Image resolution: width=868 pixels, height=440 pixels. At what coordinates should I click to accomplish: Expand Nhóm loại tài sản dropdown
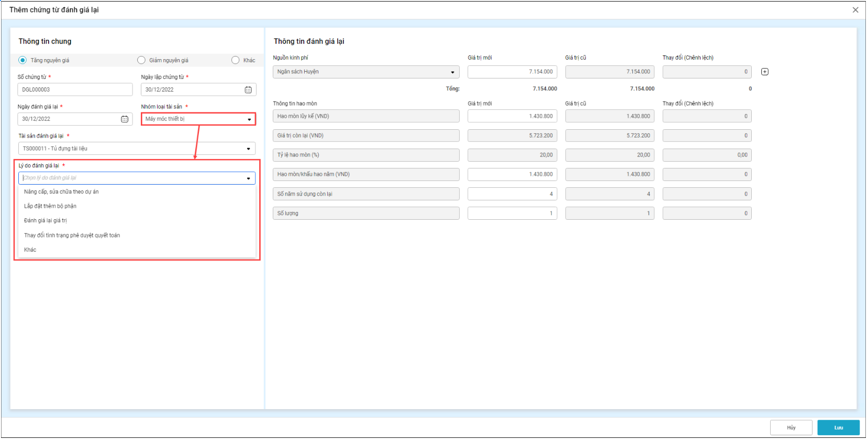[249, 119]
